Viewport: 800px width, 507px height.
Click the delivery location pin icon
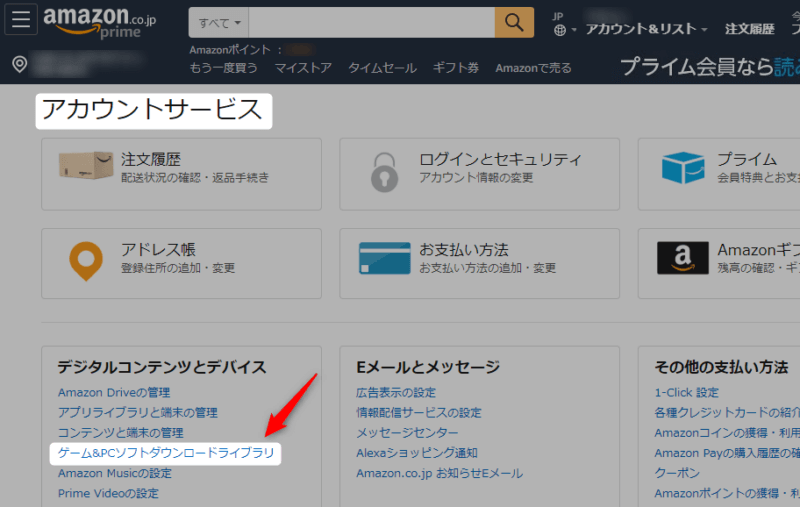pos(19,64)
